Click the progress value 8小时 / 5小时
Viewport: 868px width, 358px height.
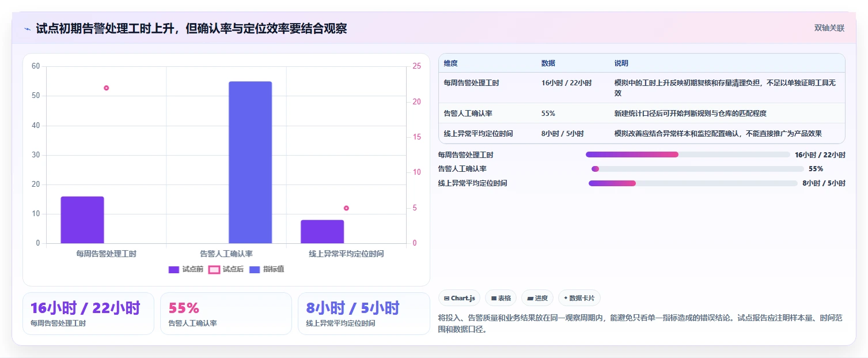click(824, 183)
